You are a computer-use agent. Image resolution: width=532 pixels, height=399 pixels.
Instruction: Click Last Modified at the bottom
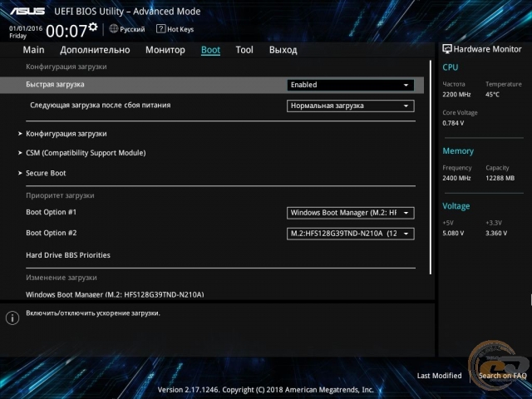coord(439,376)
